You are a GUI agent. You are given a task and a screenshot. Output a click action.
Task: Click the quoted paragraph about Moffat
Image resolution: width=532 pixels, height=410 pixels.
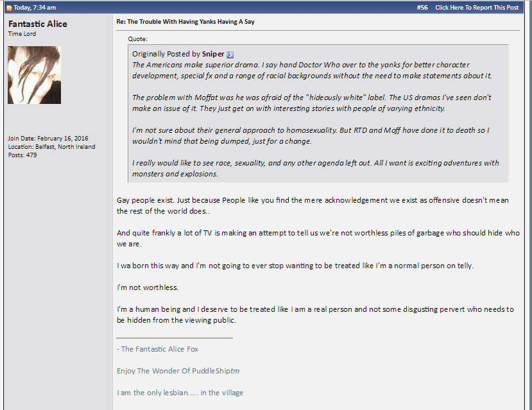coord(312,103)
